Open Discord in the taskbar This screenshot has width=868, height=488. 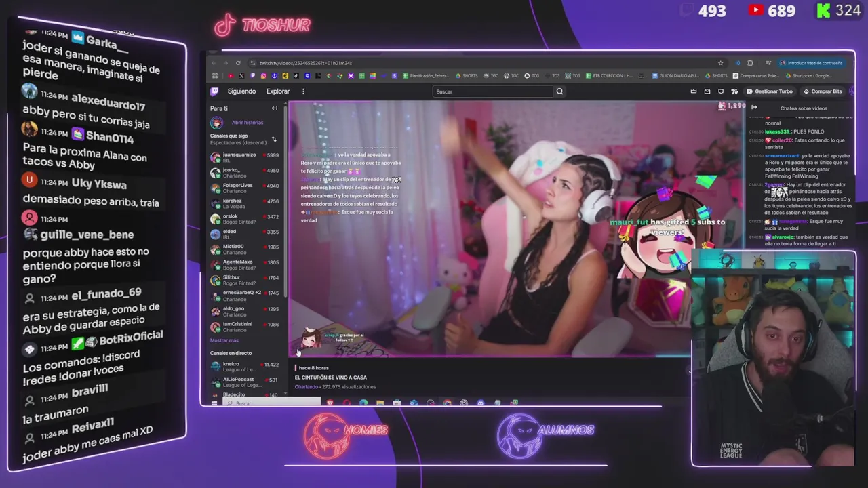pos(480,403)
